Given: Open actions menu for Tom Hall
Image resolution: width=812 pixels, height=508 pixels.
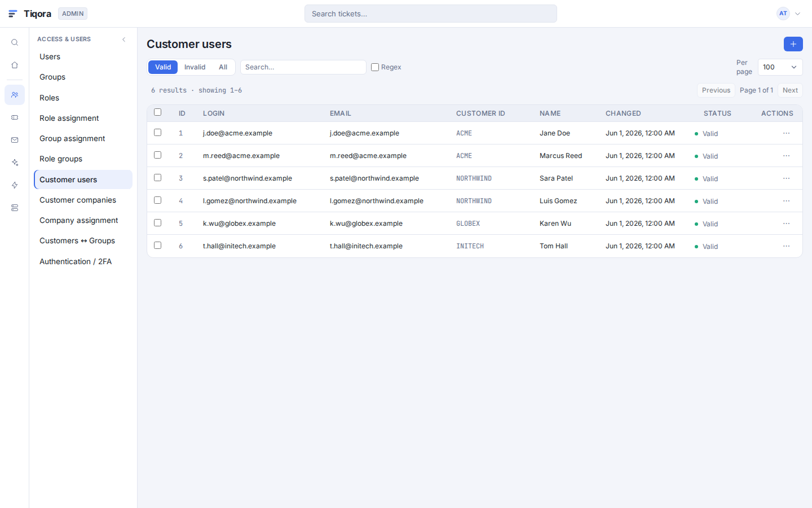Looking at the screenshot, I should (x=786, y=246).
